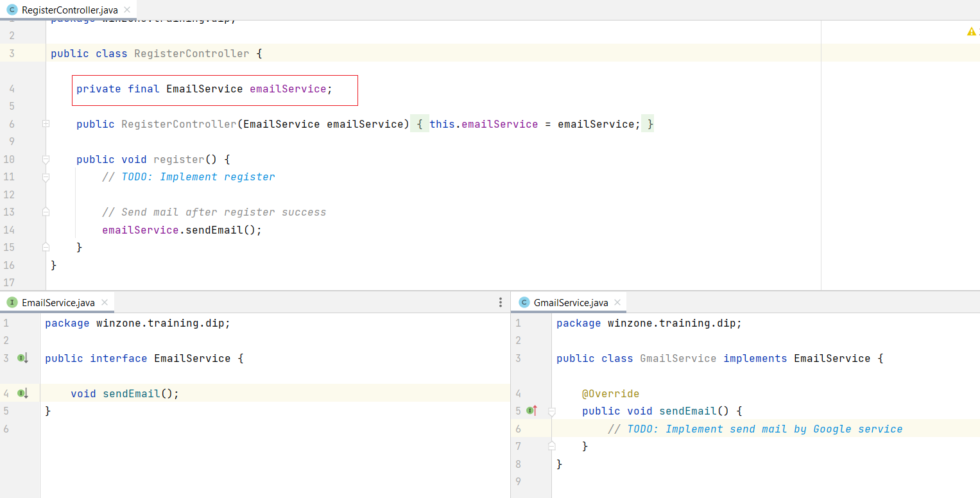The height and width of the screenshot is (498, 980).
Task: Click the @Override annotation in GmailService.java
Action: [610, 393]
